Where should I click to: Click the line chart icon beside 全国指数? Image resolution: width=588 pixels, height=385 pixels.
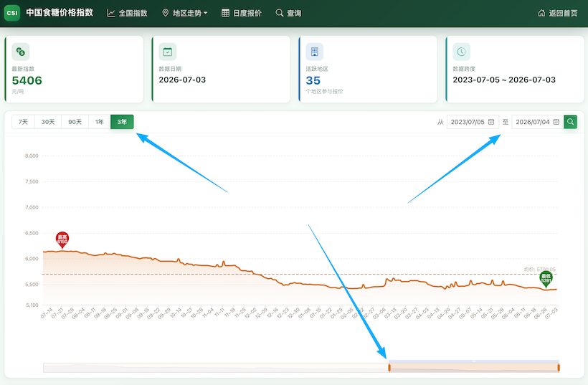[111, 13]
